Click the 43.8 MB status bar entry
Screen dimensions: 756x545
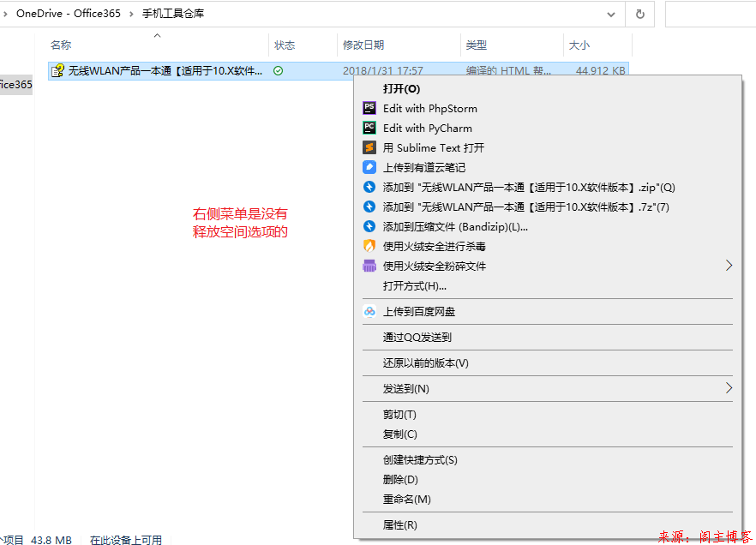pos(51,540)
